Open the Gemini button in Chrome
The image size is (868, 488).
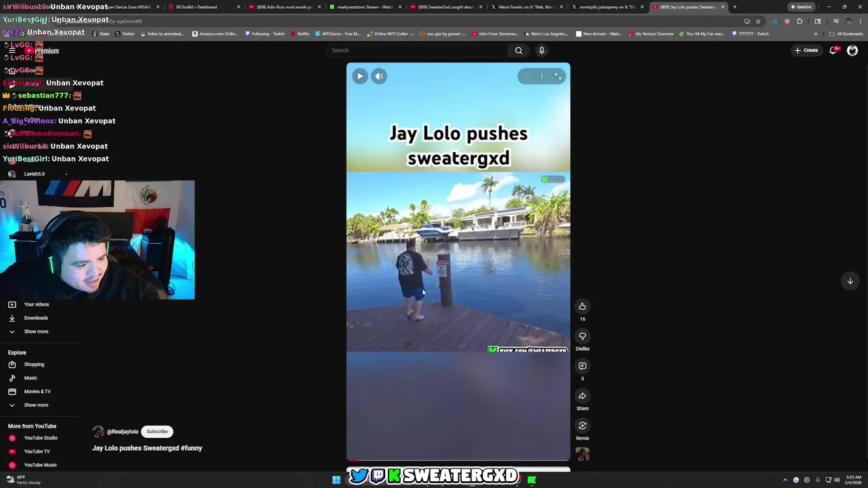pos(801,7)
